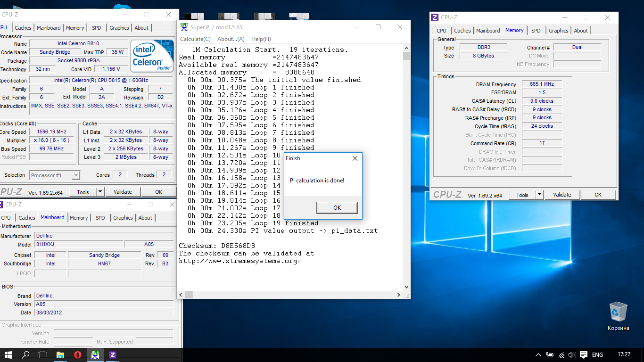
Task: Click the CPU-Z Mainboard window title icon
Action: (0, 204)
